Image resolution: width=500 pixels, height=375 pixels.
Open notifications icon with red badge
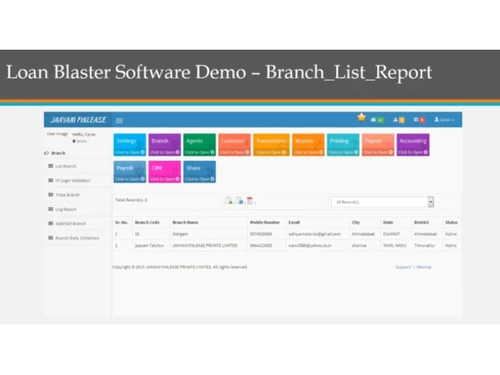[x=419, y=120]
